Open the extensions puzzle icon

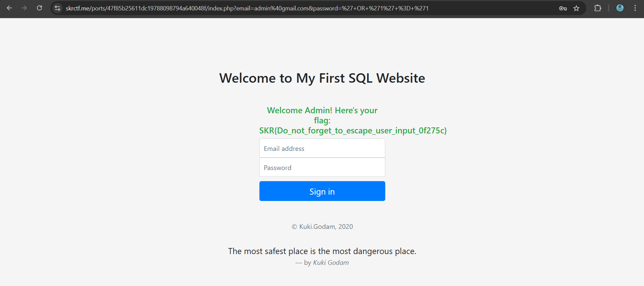click(x=598, y=8)
